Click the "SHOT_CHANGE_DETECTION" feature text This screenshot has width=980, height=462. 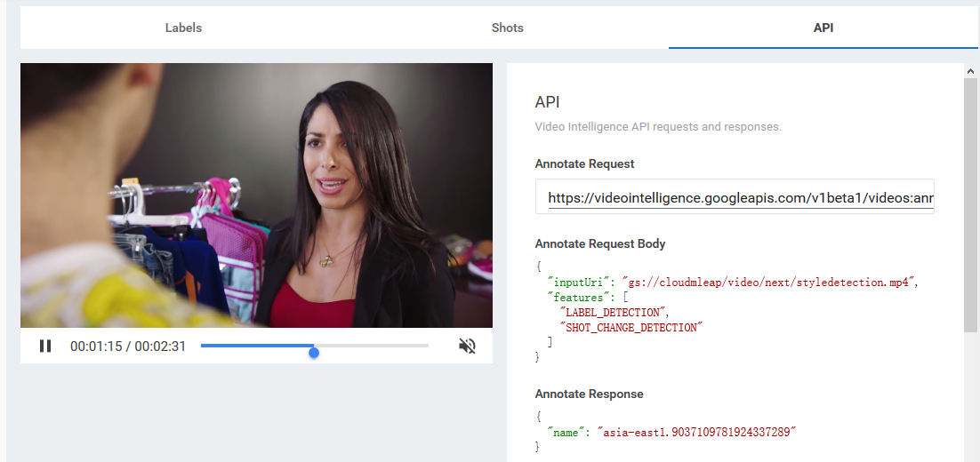click(x=631, y=327)
